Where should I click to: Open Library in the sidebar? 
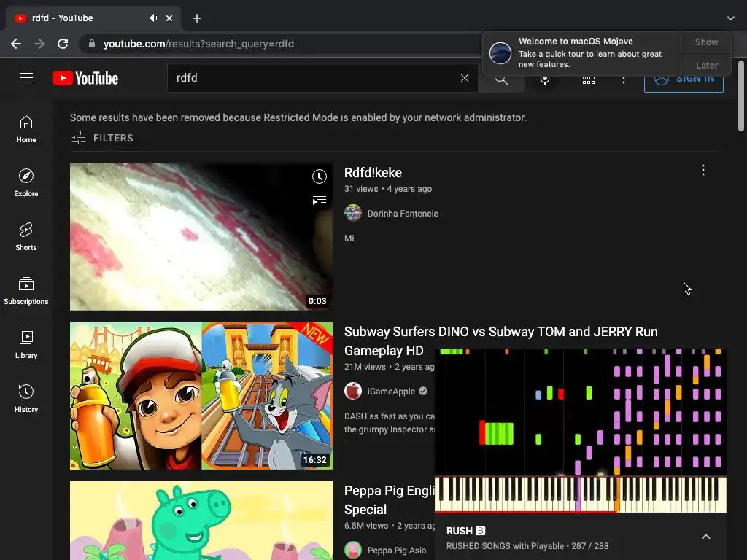tap(26, 345)
